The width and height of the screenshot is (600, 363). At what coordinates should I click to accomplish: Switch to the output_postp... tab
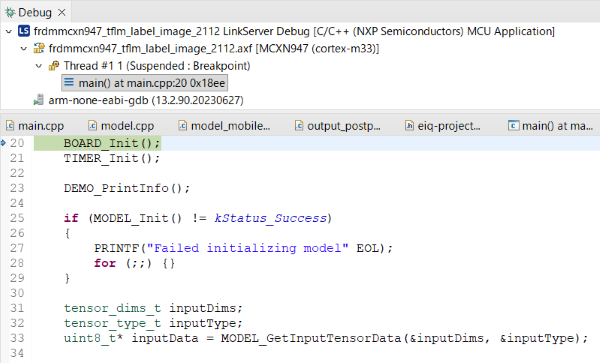(338, 126)
